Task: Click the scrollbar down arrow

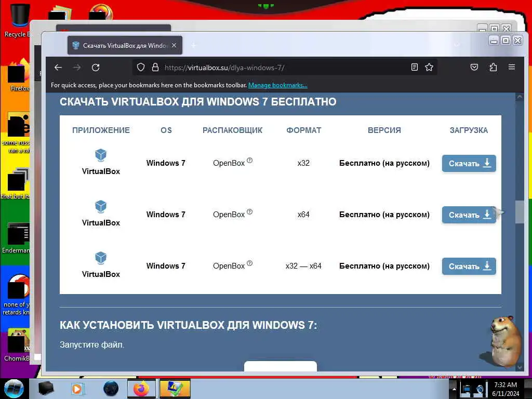Action: coord(520,367)
